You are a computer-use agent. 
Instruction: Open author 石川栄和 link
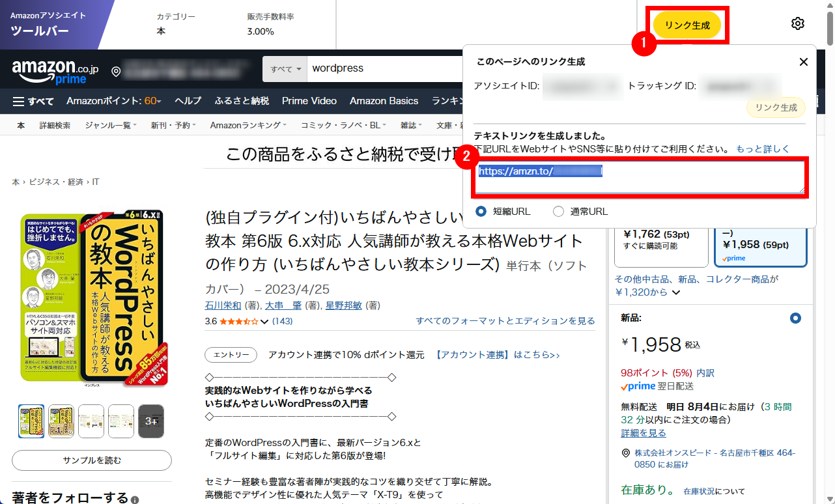(223, 305)
